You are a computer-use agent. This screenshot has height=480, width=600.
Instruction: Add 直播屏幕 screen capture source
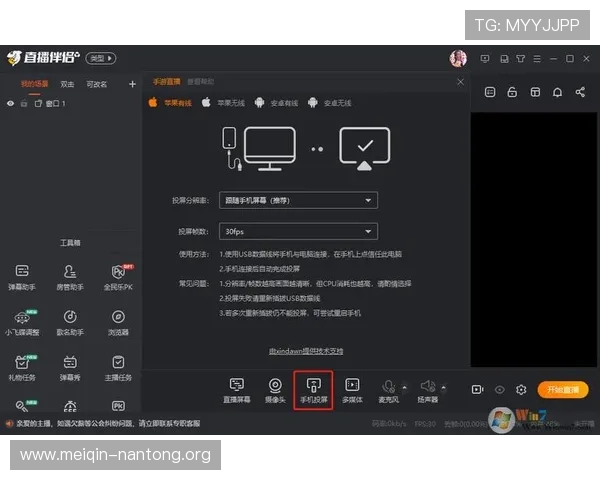point(236,390)
